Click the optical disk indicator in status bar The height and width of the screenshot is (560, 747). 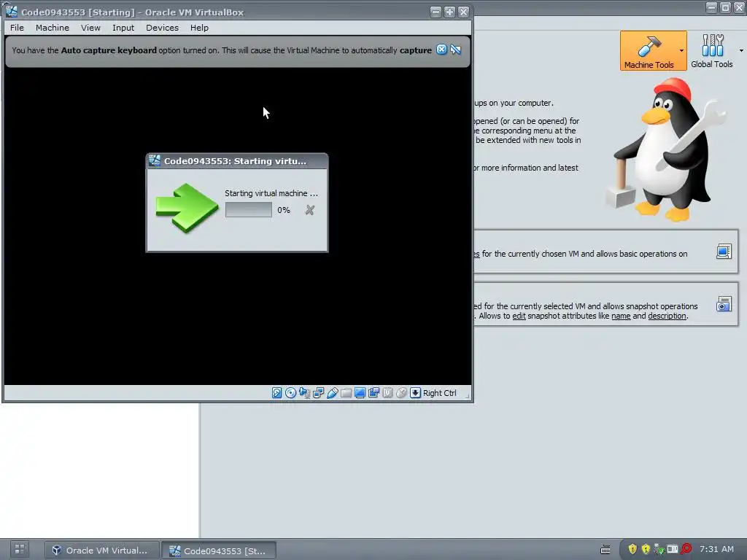coord(290,393)
